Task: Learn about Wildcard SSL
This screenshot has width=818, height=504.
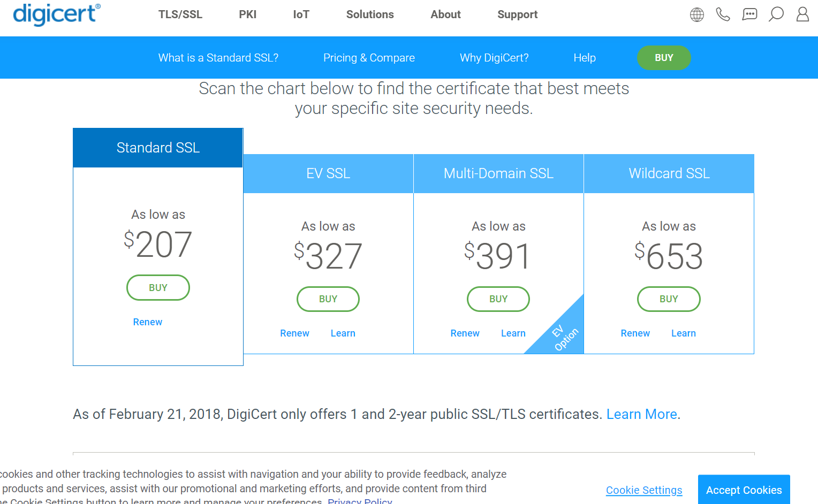Action: pos(684,333)
